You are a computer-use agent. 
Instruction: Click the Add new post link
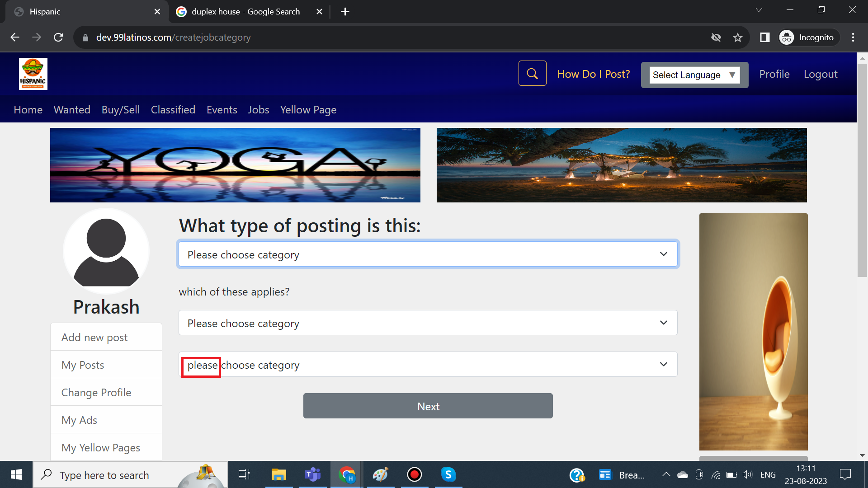94,338
